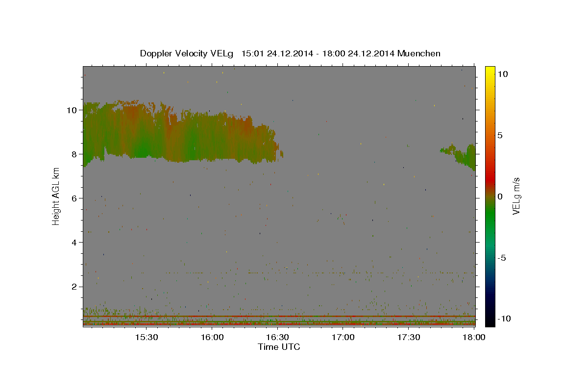This screenshot has width=588, height=392.
Task: Click the plot title 'Doppler Velocity VELg'
Action: [x=187, y=53]
